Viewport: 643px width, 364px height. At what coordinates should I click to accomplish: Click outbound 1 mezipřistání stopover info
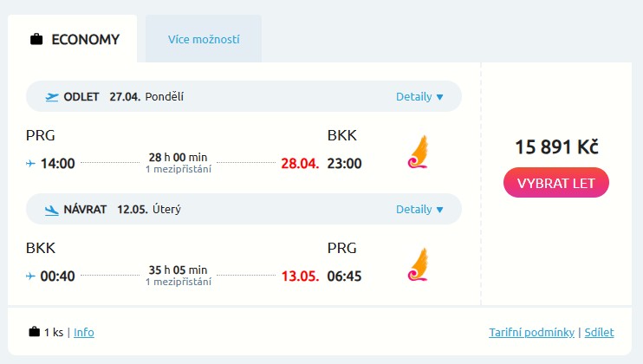click(178, 169)
